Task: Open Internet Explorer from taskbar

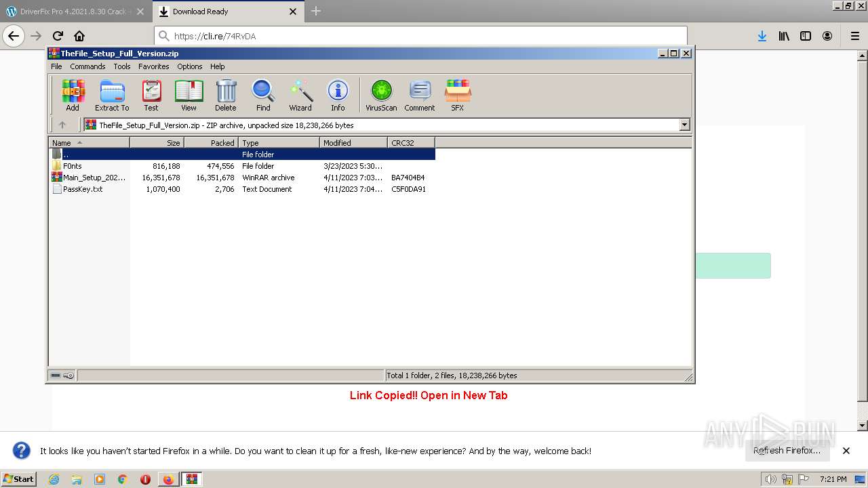Action: point(54,479)
